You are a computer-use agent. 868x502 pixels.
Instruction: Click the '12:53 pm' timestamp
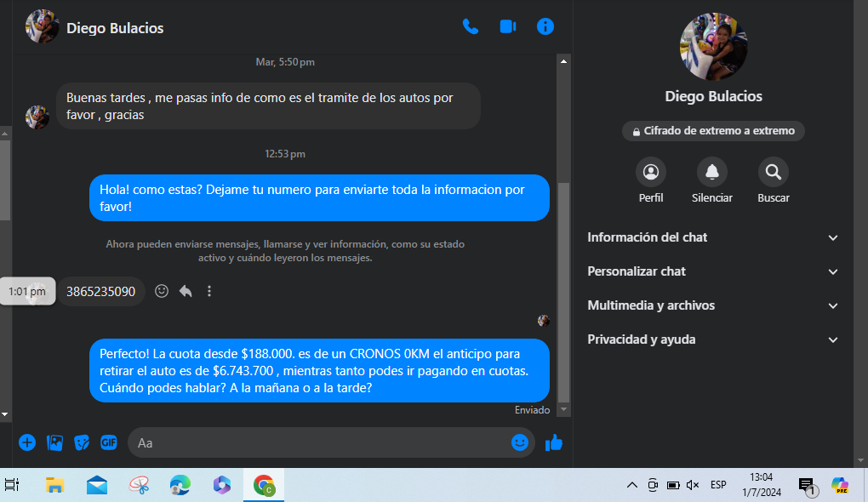(x=285, y=154)
